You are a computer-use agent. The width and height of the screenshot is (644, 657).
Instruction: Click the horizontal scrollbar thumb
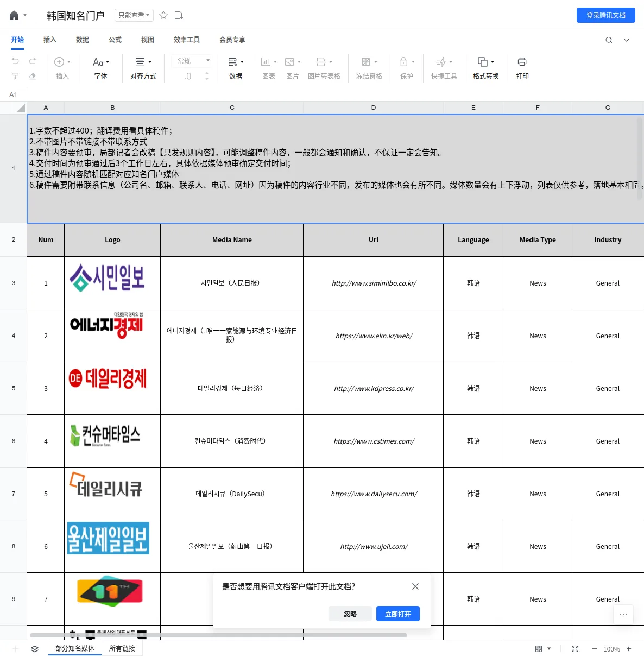(218, 635)
